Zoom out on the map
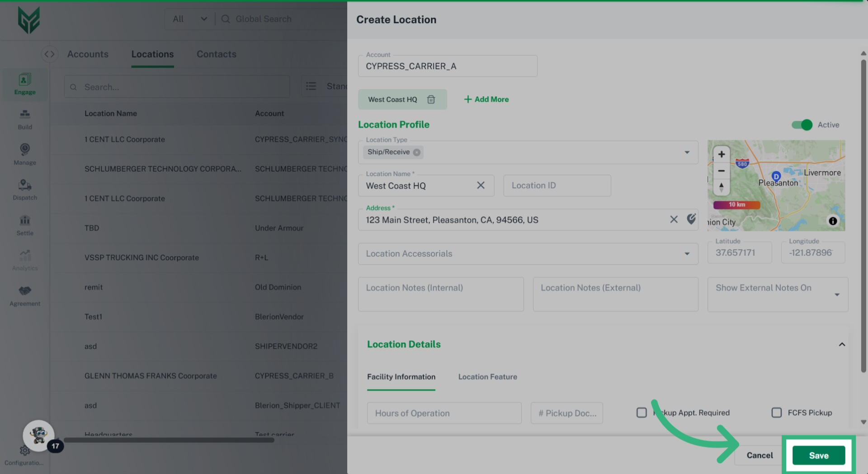 [x=722, y=171]
